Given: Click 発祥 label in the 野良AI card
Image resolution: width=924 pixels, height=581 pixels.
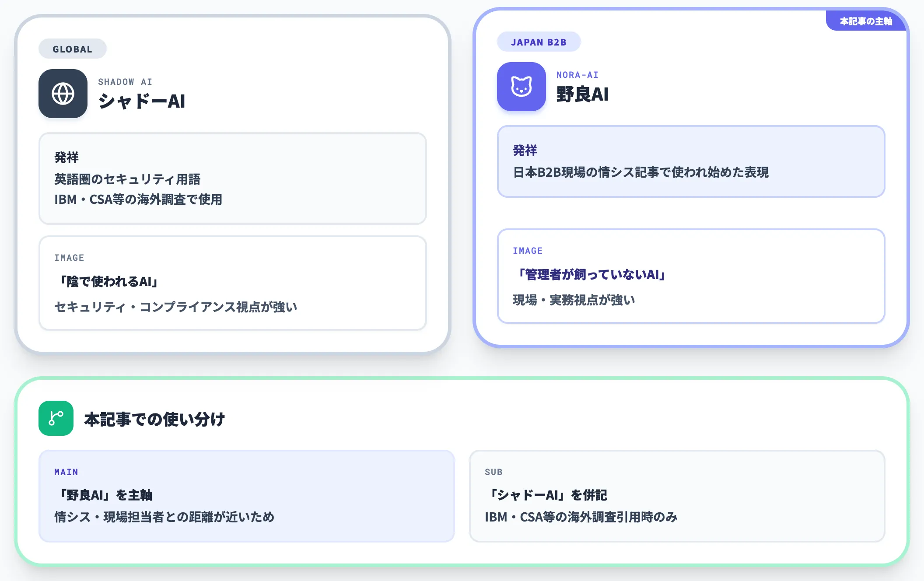Looking at the screenshot, I should pyautogui.click(x=525, y=150).
